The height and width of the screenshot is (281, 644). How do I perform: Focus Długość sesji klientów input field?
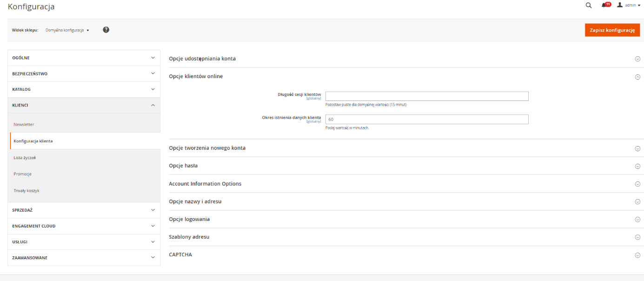(427, 96)
